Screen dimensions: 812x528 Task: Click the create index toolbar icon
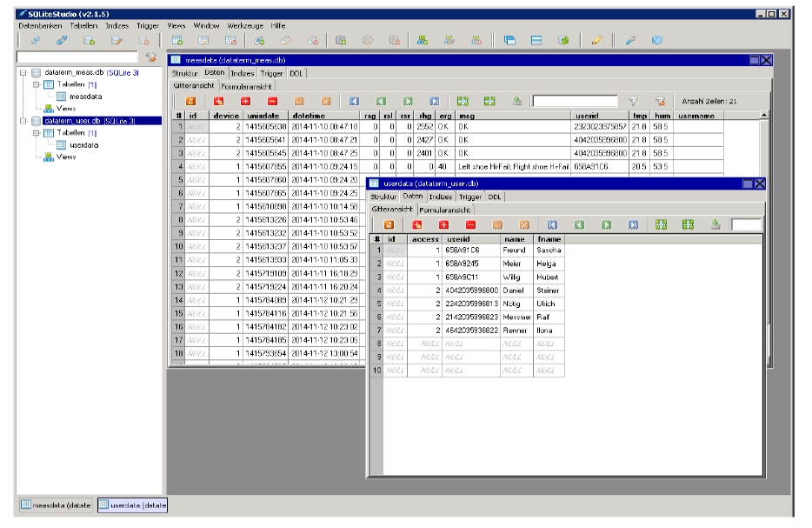[x=259, y=40]
